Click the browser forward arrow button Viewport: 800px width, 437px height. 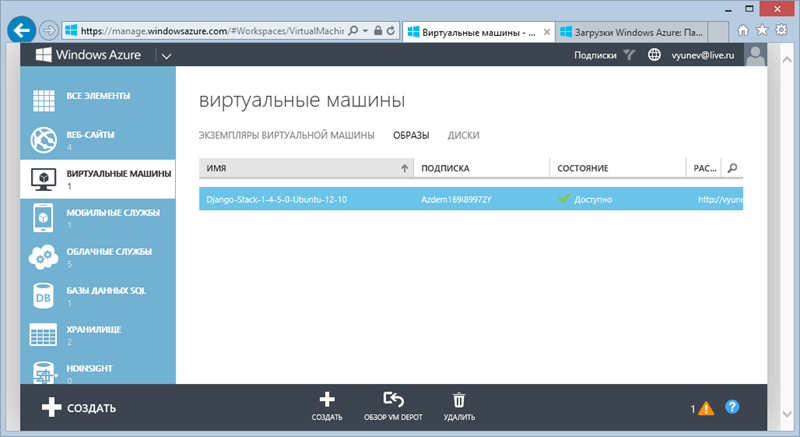point(49,31)
